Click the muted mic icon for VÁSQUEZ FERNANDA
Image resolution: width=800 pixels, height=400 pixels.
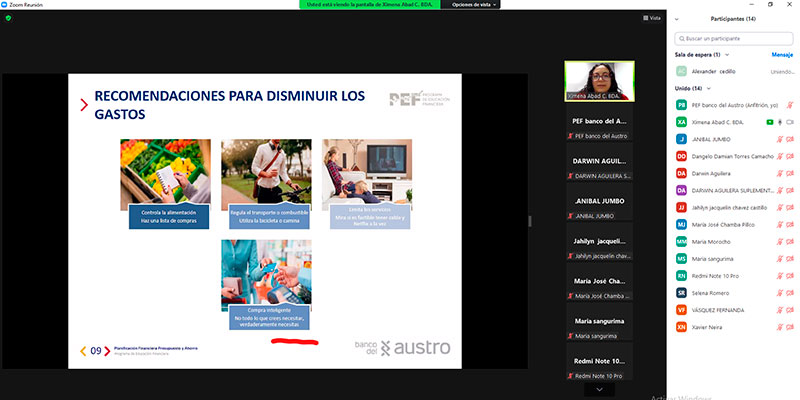pos(780,310)
